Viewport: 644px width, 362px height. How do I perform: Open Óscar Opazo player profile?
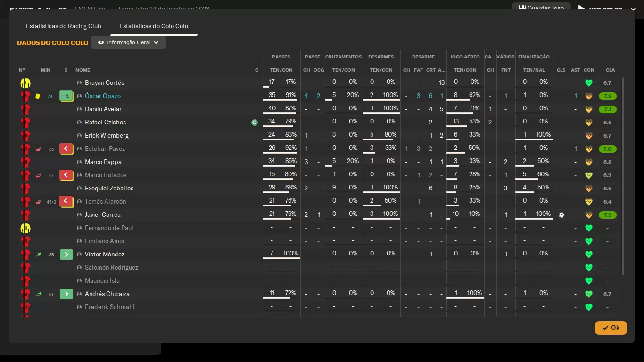[103, 96]
